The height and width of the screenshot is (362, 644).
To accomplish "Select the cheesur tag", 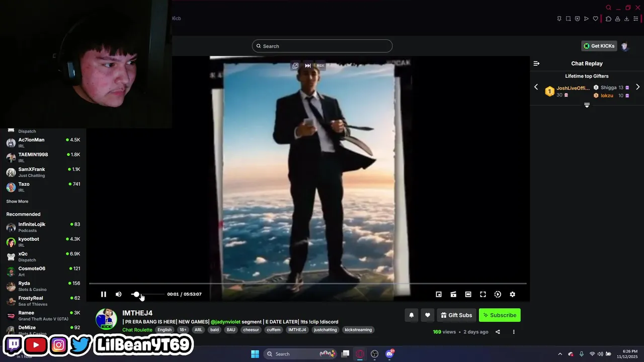I will [x=251, y=330].
